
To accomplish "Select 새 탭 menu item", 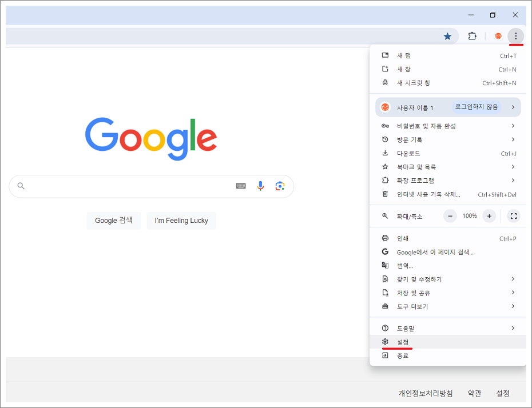I will pos(448,55).
